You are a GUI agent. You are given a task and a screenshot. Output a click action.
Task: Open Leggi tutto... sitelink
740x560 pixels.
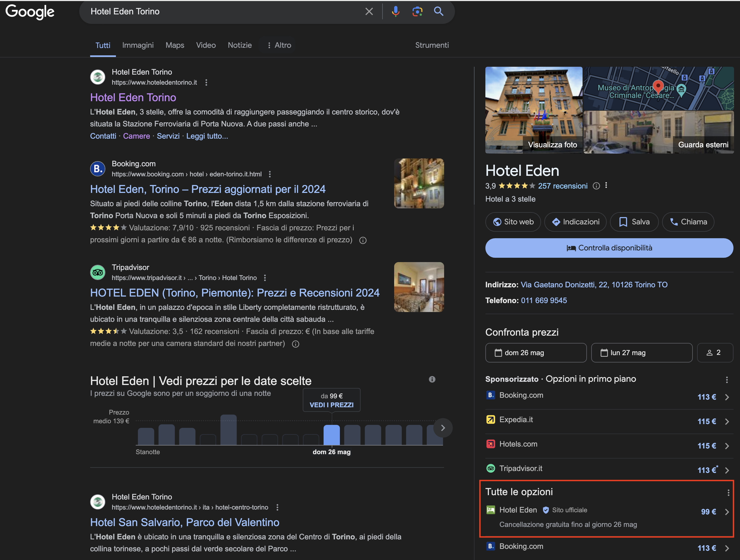coord(207,136)
